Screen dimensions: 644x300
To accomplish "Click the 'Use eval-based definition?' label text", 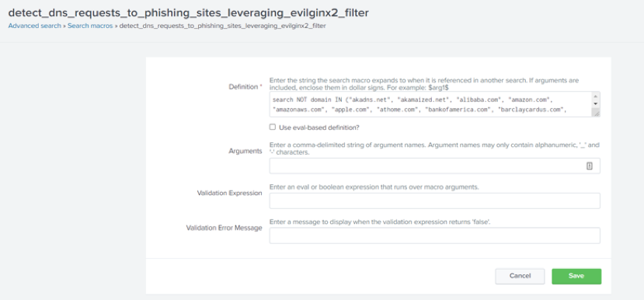I will 319,127.
